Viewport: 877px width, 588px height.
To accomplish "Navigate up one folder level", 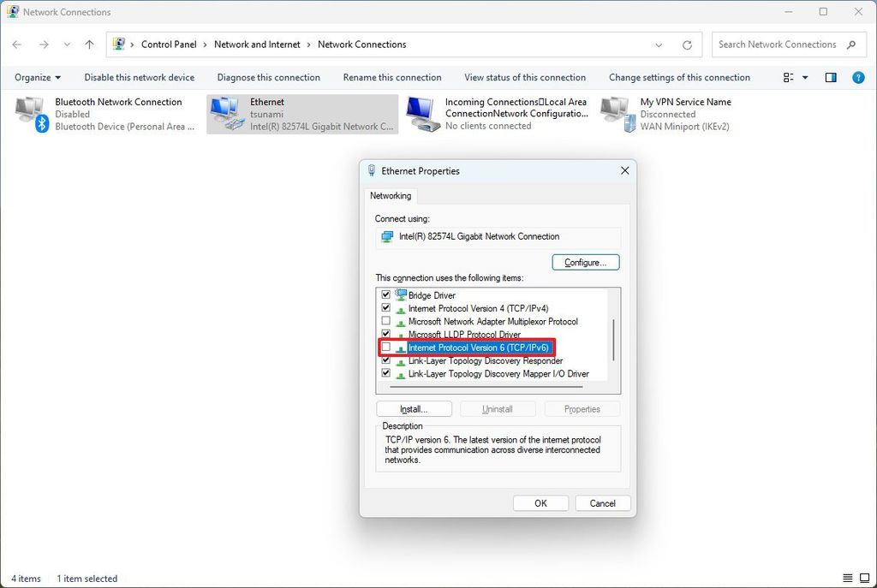I will (x=89, y=44).
